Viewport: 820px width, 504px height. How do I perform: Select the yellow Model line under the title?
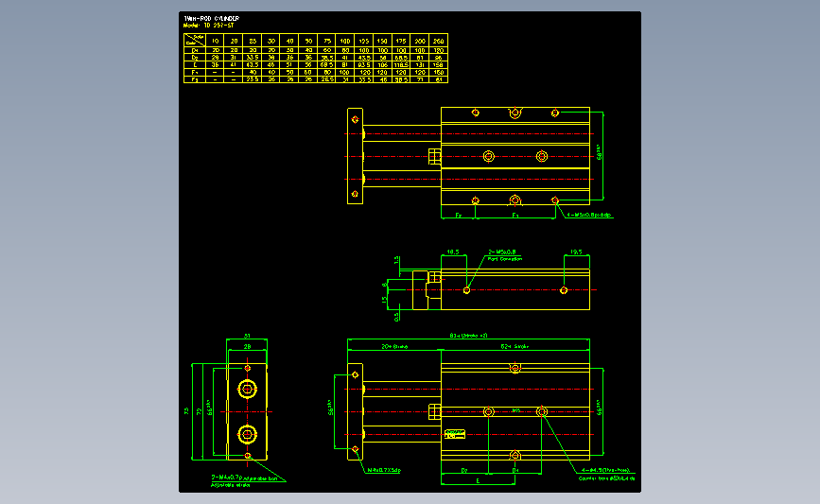click(x=209, y=26)
